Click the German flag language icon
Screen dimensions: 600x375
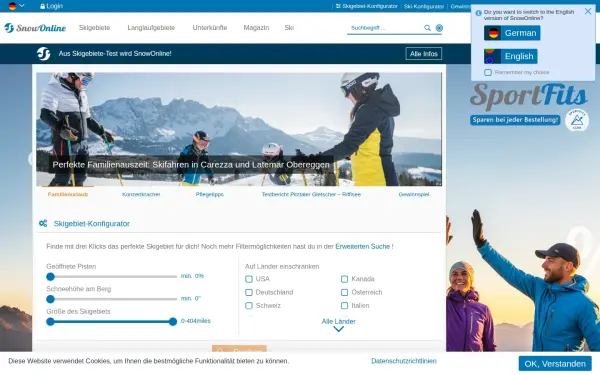tap(13, 6)
